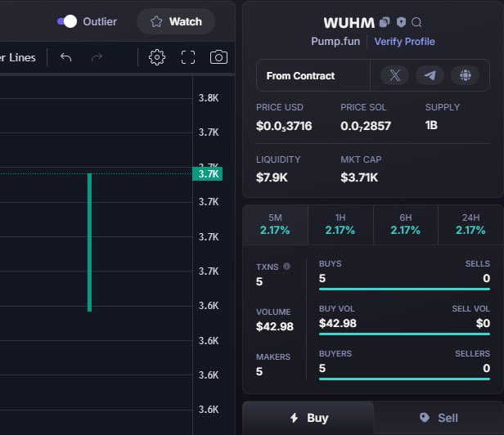Click the Verify Profile link
The width and height of the screenshot is (504, 435).
coord(404,42)
